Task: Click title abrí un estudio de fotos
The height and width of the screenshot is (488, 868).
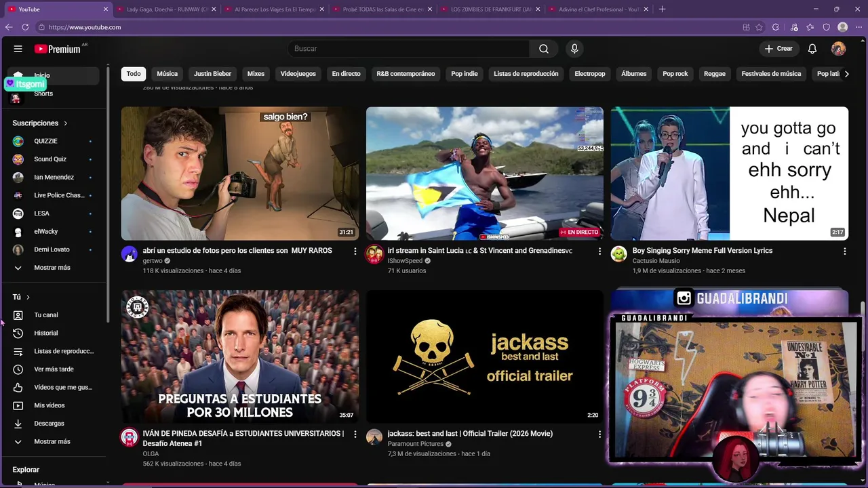Action: (x=237, y=251)
